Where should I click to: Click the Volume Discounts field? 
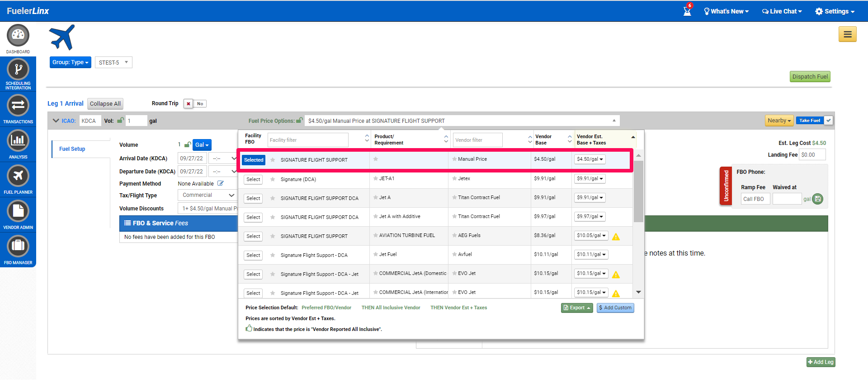tap(208, 208)
